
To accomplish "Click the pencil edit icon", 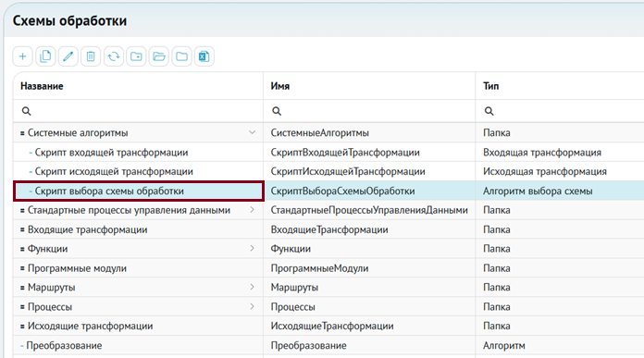I will tap(68, 56).
